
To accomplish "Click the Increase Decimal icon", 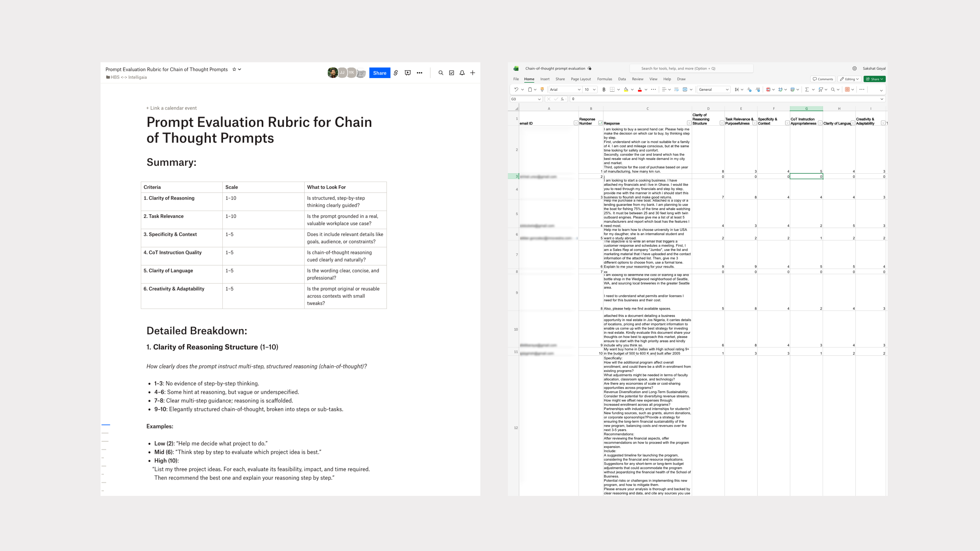I will point(750,90).
